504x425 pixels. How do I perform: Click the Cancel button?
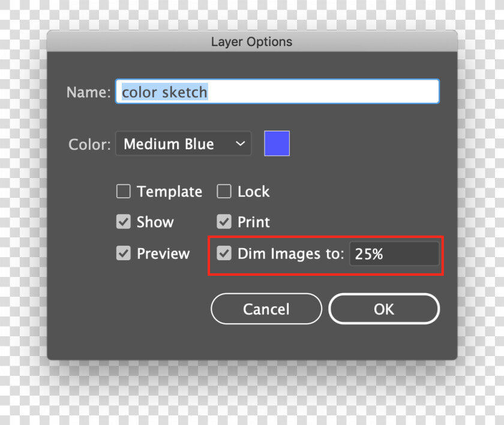(266, 309)
